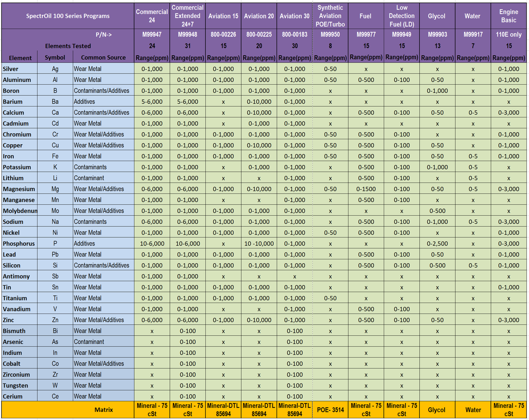Image resolution: width=529 pixels, height=420 pixels.
Task: Click the Engine Basic column header
Action: [x=508, y=16]
